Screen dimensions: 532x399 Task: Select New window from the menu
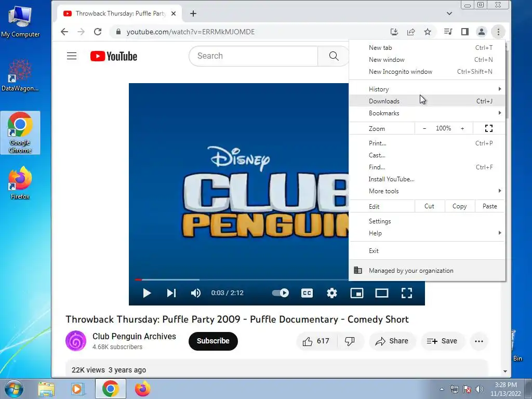(x=427, y=59)
